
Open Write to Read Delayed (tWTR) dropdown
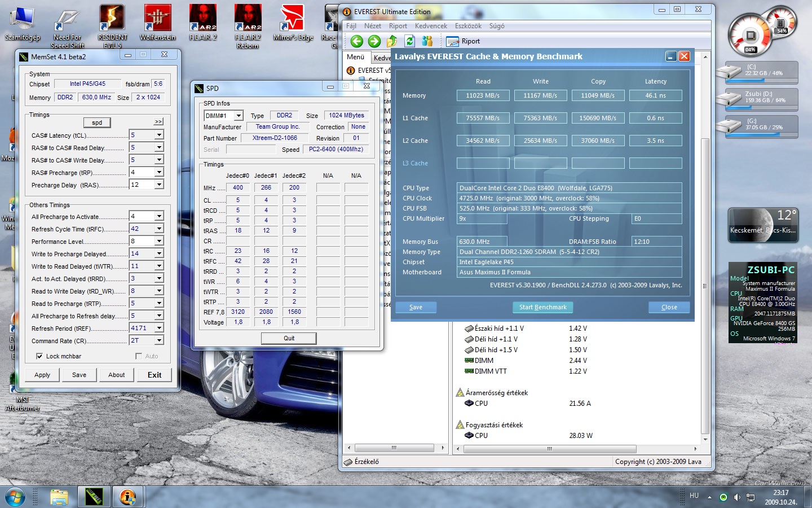pos(159,266)
